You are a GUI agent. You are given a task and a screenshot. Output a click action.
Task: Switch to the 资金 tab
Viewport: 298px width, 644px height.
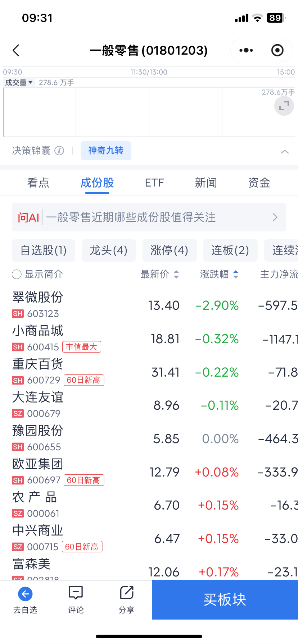pyautogui.click(x=259, y=183)
